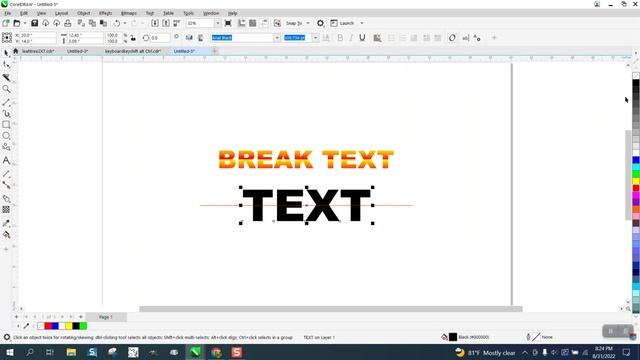This screenshot has width=640, height=360.
Task: Open the Effects menu
Action: click(105, 13)
